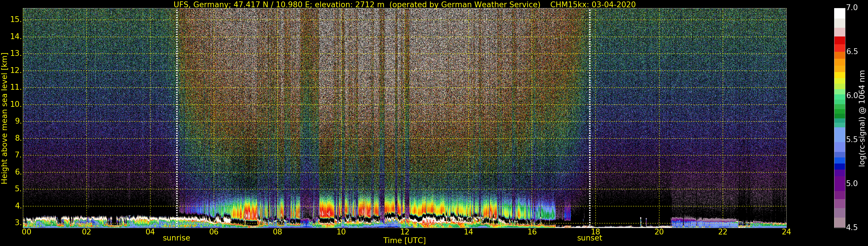
Task: Click the height axis tick '14.'
Action: click(x=16, y=36)
